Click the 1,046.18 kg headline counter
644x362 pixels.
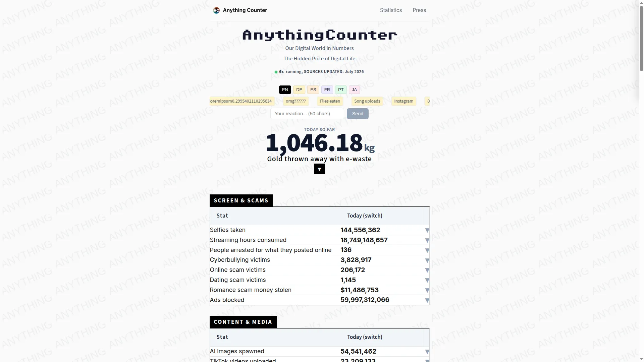coord(320,143)
